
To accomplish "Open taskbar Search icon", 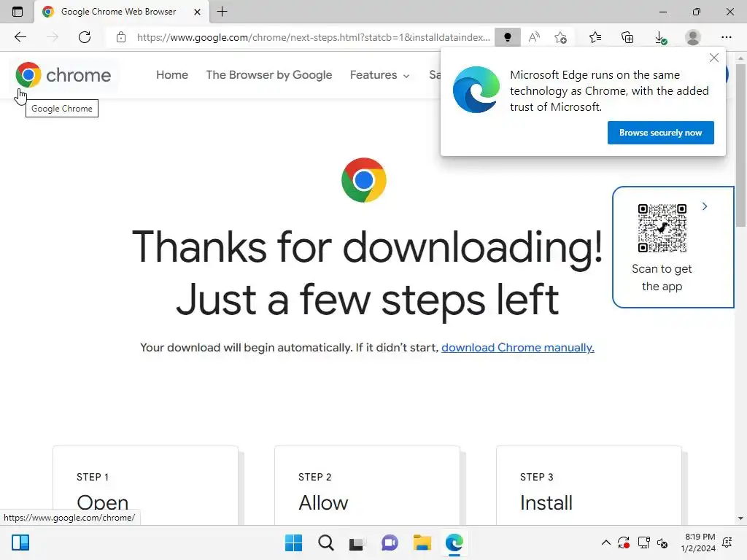I will 326,542.
